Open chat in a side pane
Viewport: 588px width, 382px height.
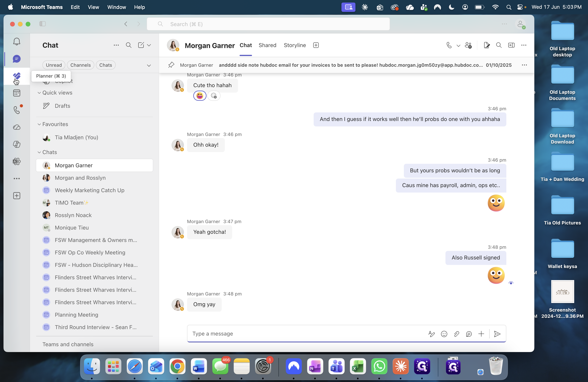coord(511,45)
